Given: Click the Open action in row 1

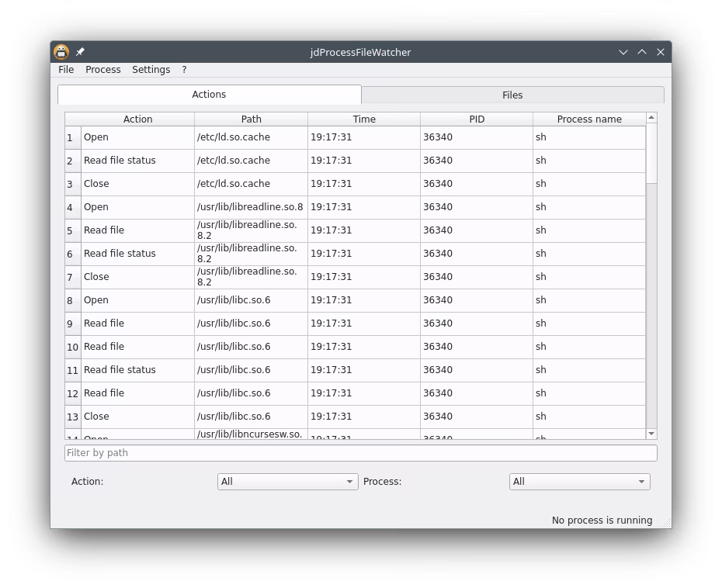Looking at the screenshot, I should pos(137,137).
